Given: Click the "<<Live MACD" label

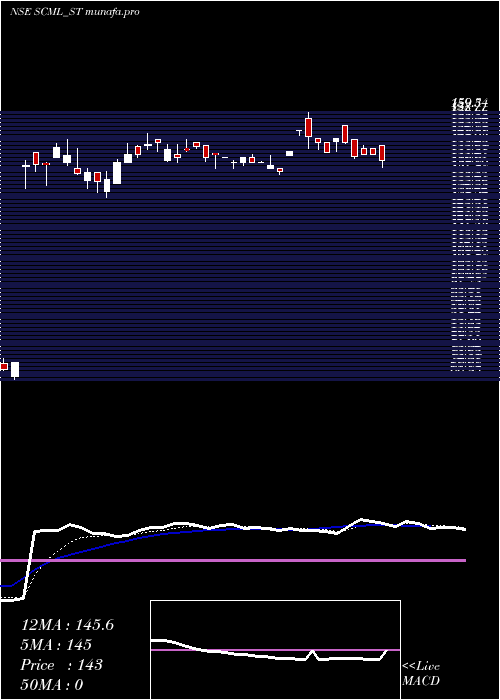Looking at the screenshot, I should pos(421,674).
